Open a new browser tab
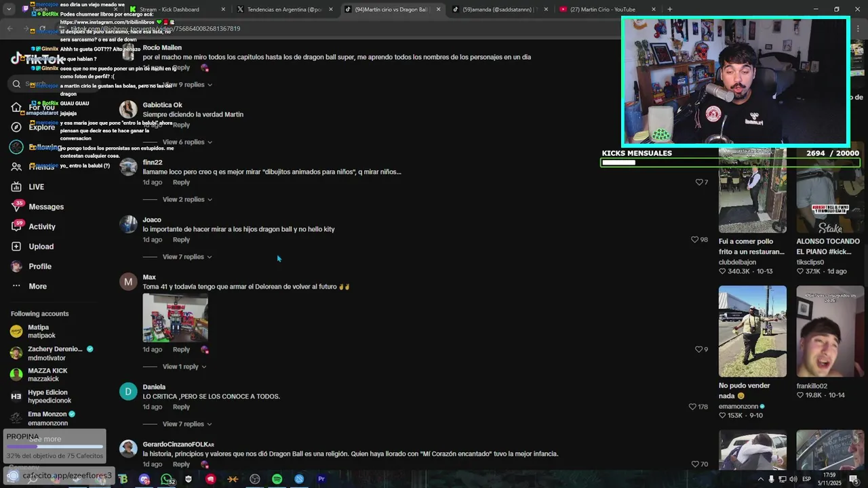The height and width of the screenshot is (488, 868). (669, 9)
